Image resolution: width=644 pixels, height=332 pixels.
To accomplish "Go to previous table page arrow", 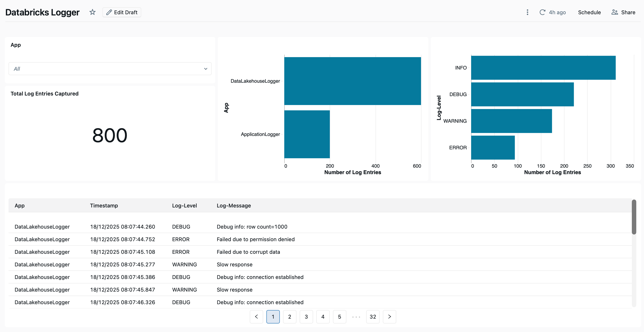I will tap(256, 317).
